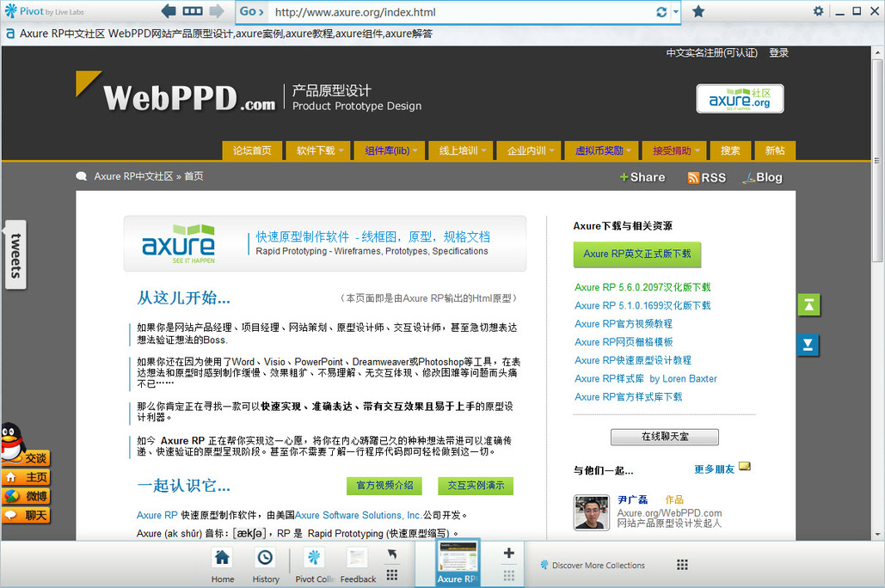Open the Axure Software Solutions, Inc. link
885x588 pixels.
[358, 515]
